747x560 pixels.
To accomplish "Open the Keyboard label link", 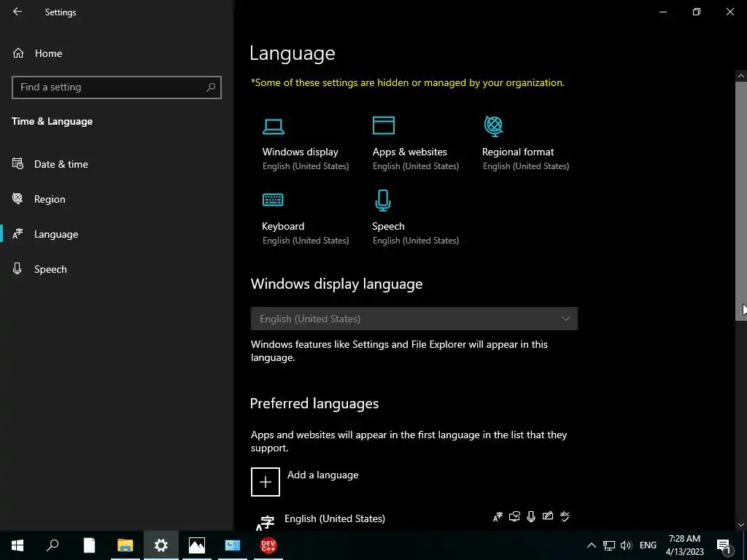I will (283, 226).
